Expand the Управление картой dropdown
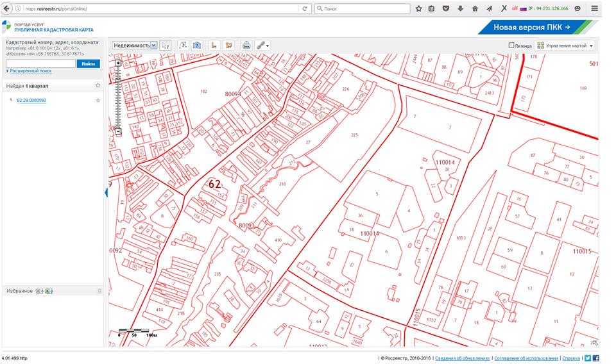 pos(565,45)
